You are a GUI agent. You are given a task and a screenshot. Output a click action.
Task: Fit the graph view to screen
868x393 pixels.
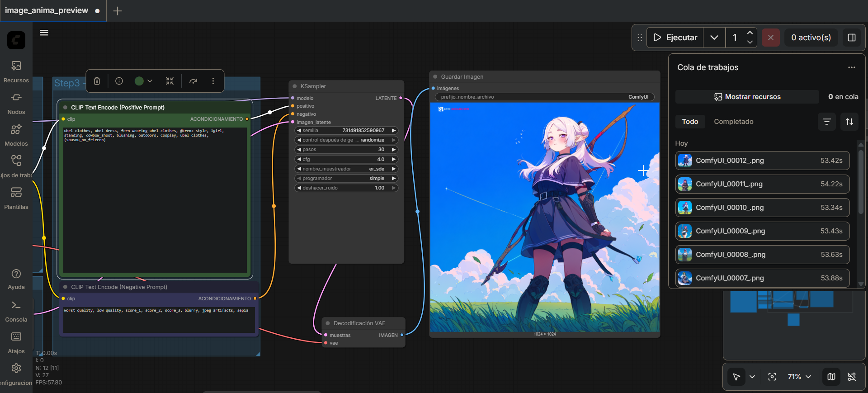click(x=772, y=377)
